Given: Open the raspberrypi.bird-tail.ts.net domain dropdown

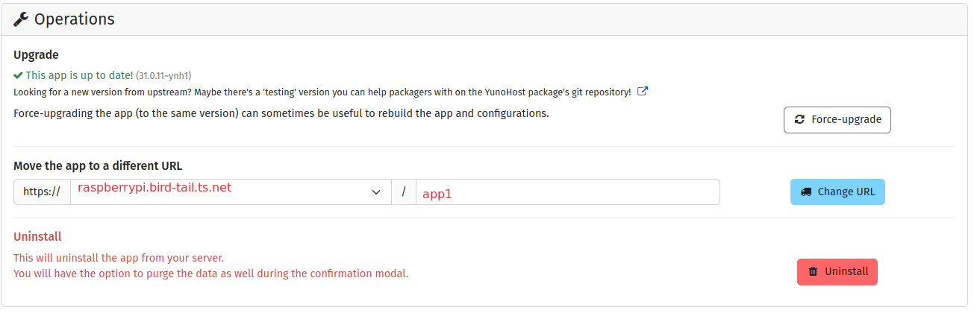Looking at the screenshot, I should tap(224, 192).
